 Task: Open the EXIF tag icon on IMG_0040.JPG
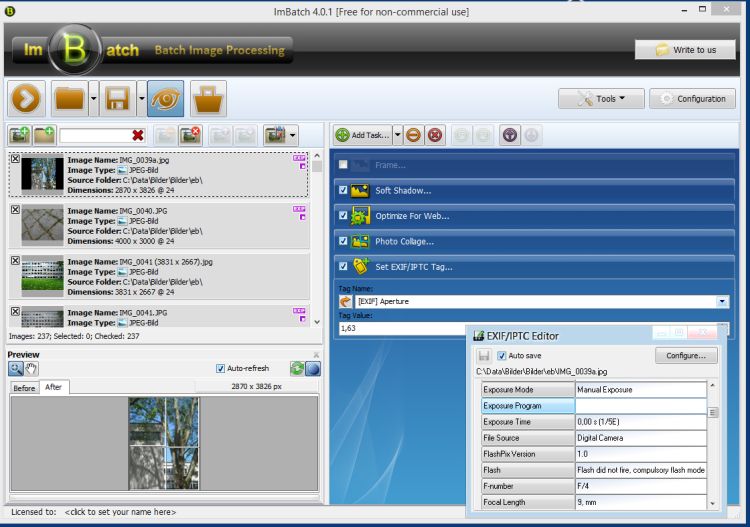pos(299,209)
